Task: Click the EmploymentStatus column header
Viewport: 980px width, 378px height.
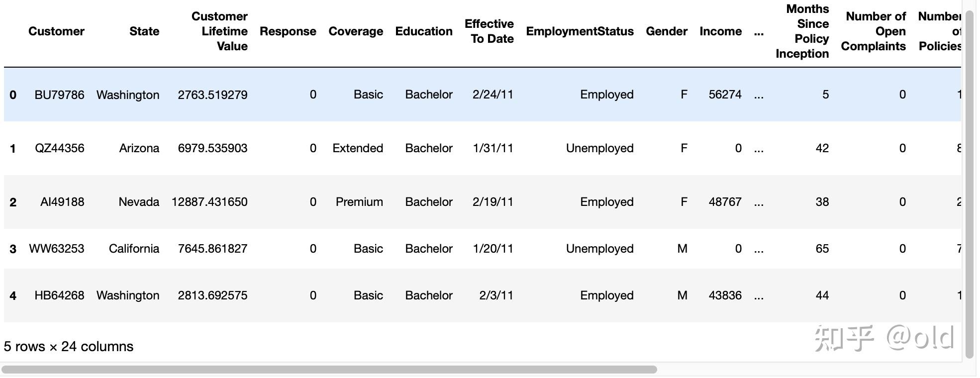Action: pos(580,31)
